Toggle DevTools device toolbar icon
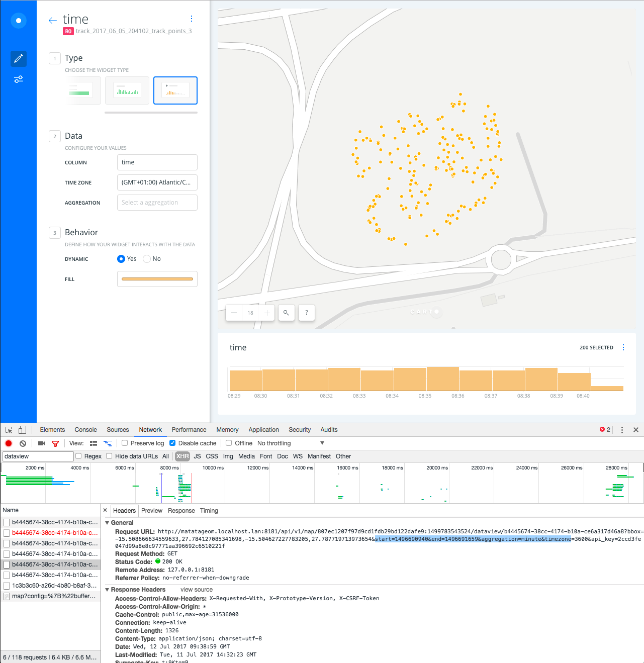The image size is (644, 663). coord(22,430)
